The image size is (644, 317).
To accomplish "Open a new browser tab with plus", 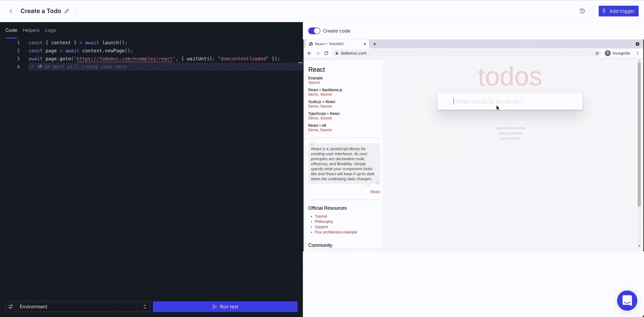I will pyautogui.click(x=375, y=44).
